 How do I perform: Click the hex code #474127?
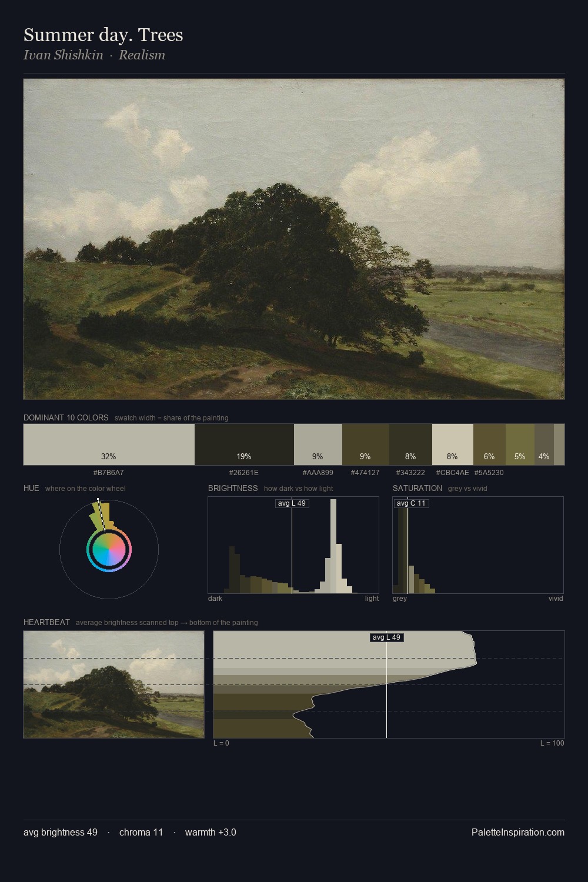(365, 473)
